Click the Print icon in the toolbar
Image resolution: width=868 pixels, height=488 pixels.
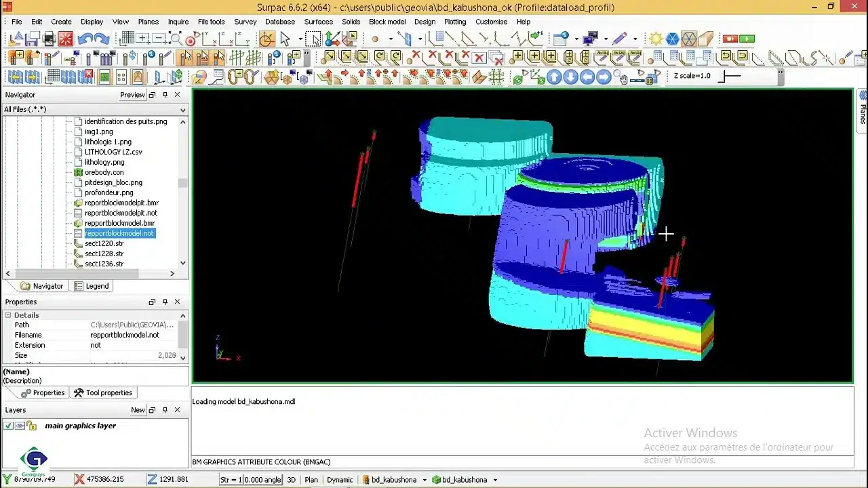tap(49, 39)
